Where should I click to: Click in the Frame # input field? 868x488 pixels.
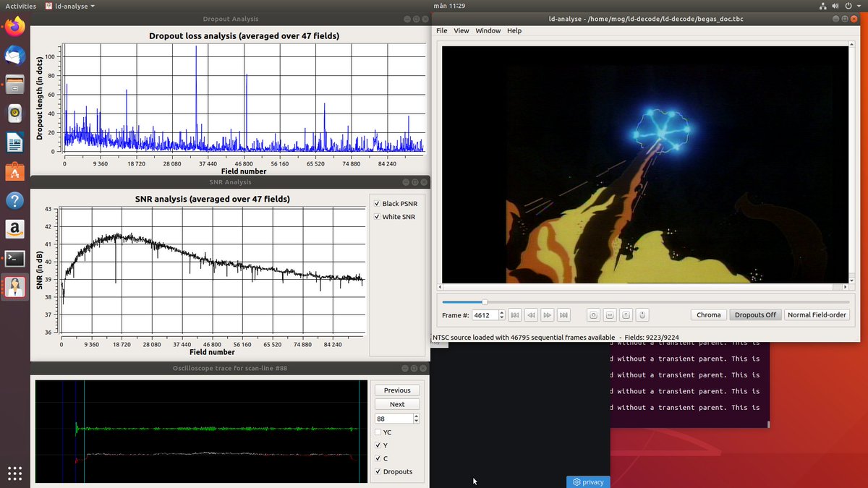485,315
